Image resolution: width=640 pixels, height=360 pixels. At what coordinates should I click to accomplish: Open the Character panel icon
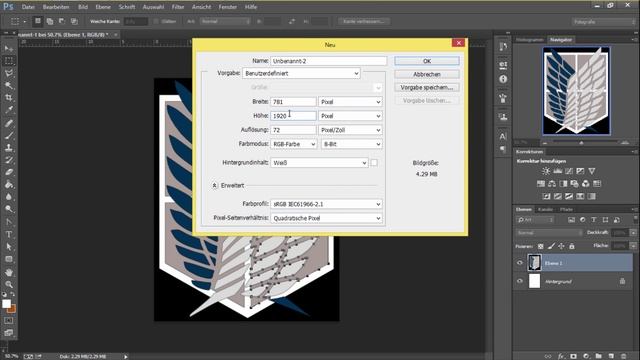(503, 136)
